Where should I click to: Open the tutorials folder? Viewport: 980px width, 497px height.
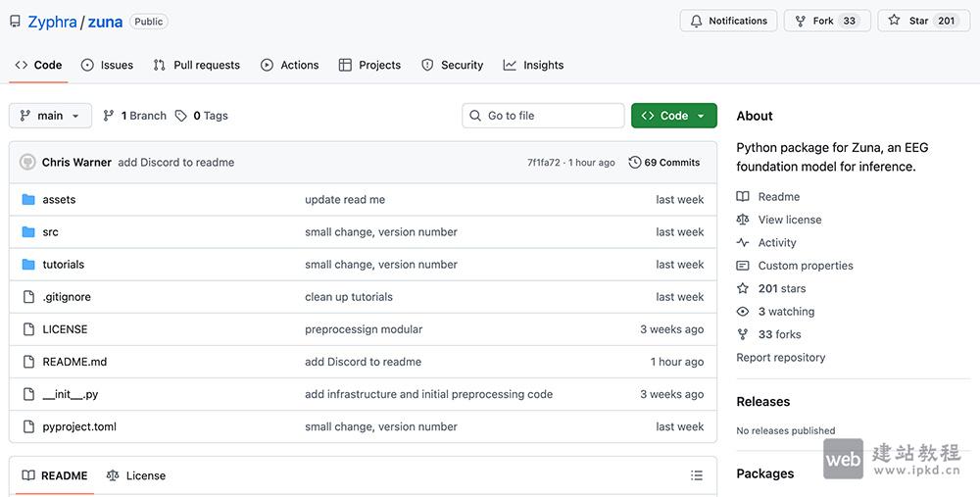63,265
